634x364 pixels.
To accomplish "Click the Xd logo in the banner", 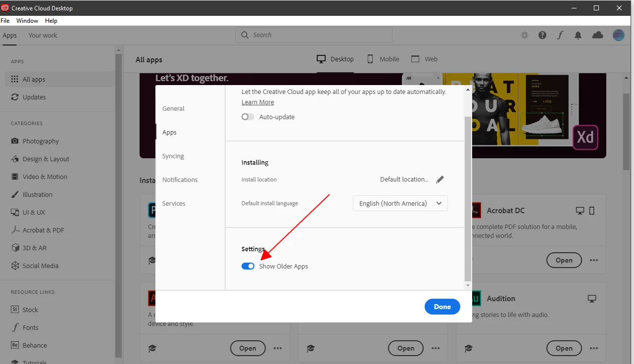I will (x=585, y=137).
